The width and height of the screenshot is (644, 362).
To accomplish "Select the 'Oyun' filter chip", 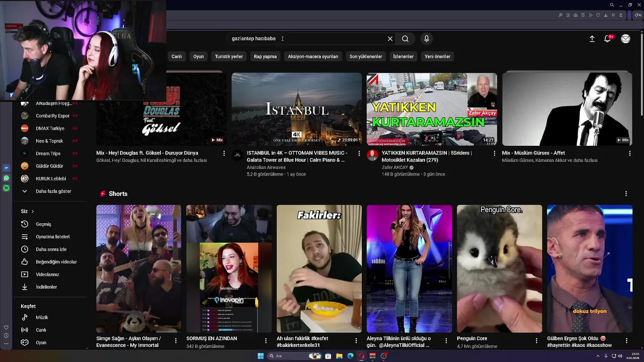I will tap(199, 56).
